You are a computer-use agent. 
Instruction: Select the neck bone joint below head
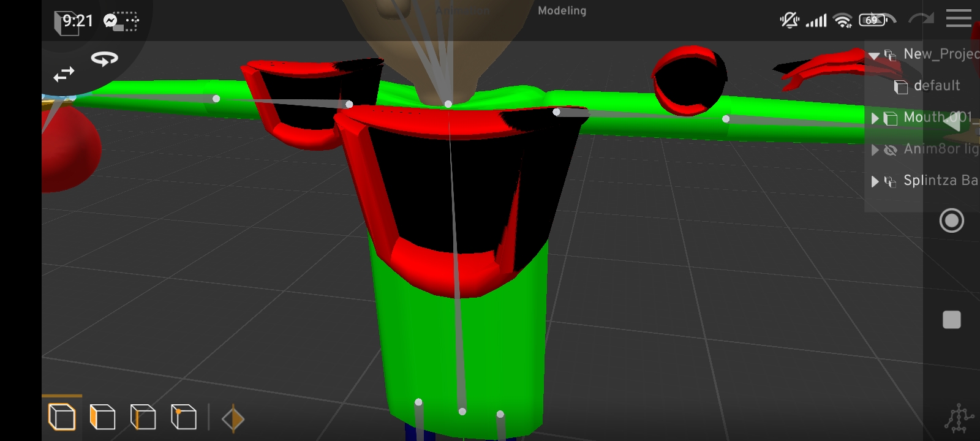tap(448, 104)
